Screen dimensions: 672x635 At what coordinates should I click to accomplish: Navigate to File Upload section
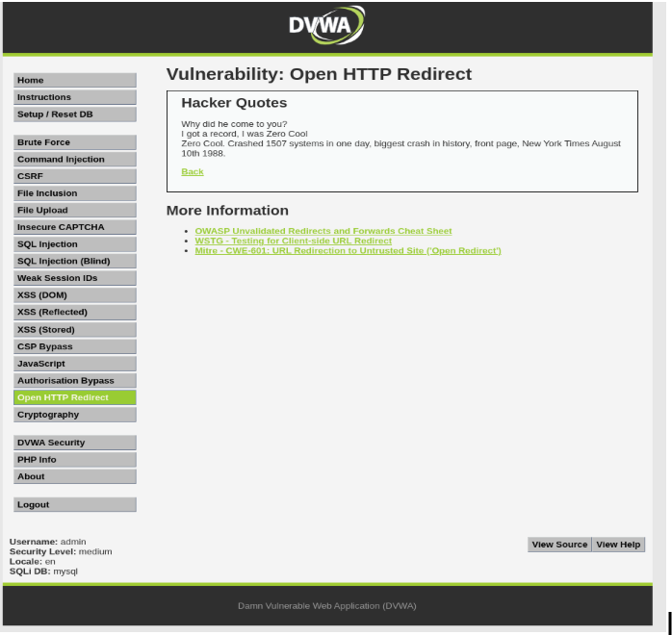[74, 210]
